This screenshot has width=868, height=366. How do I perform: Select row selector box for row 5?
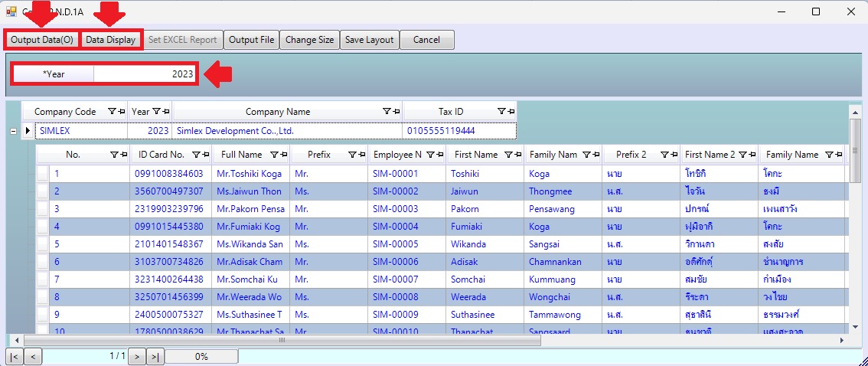click(x=43, y=244)
